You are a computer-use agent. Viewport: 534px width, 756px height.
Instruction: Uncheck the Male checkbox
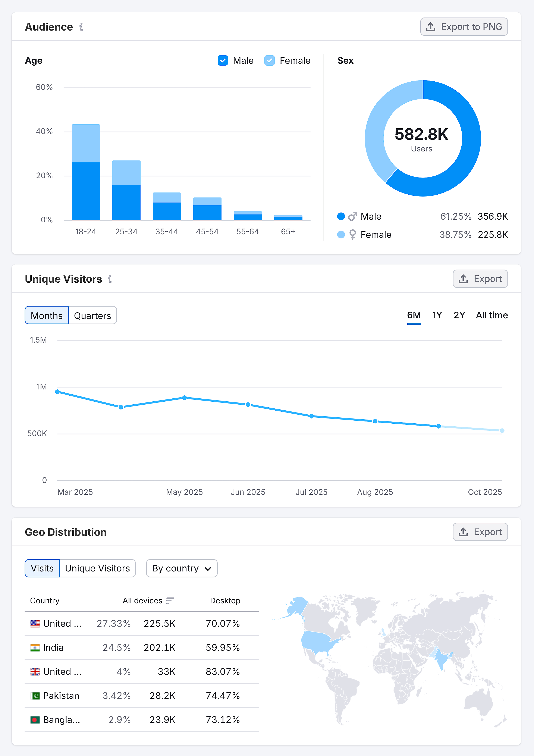(x=223, y=60)
